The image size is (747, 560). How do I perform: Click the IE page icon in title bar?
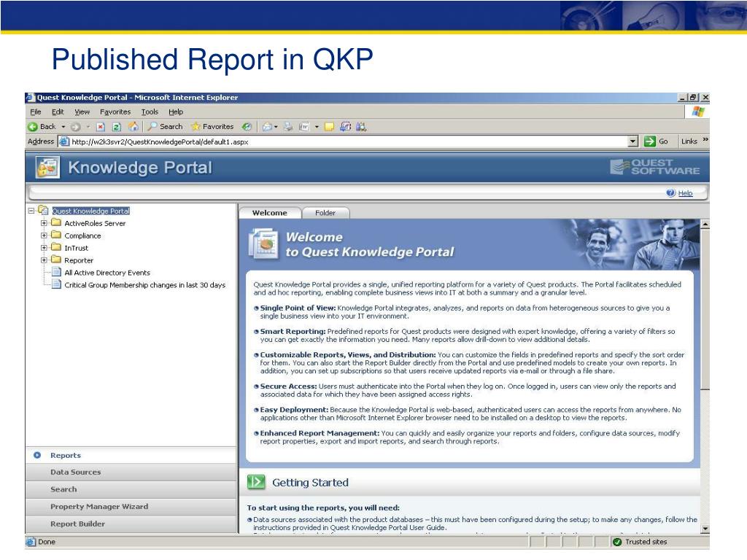pos(31,97)
